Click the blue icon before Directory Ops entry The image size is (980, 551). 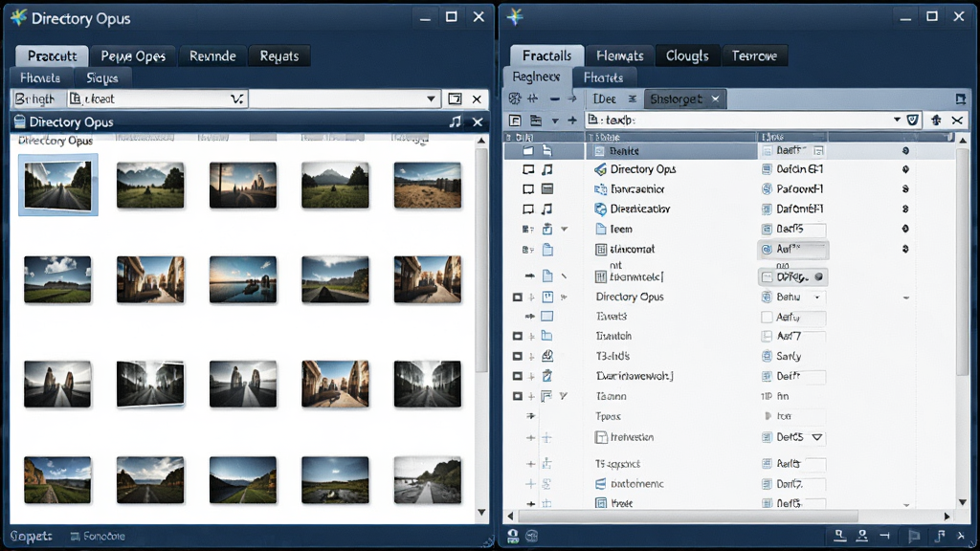pos(600,169)
